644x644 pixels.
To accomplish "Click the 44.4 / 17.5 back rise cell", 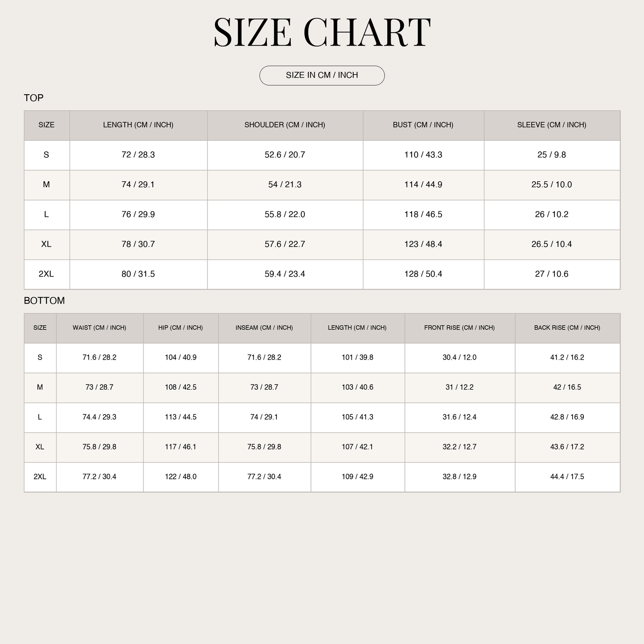I will (x=568, y=477).
